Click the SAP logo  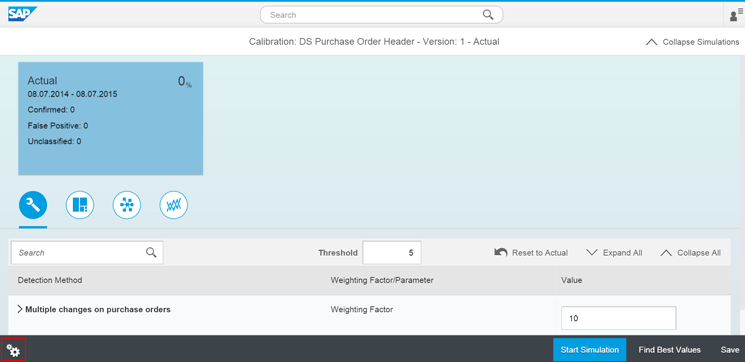pos(22,14)
